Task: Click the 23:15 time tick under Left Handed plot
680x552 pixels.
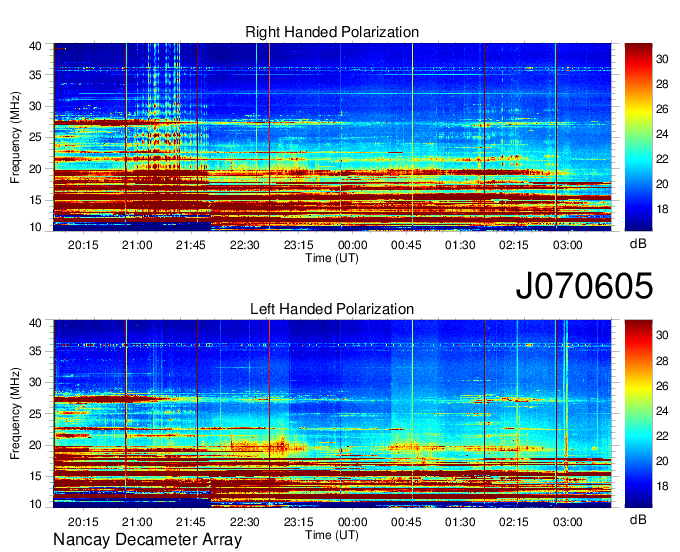Action: (299, 522)
